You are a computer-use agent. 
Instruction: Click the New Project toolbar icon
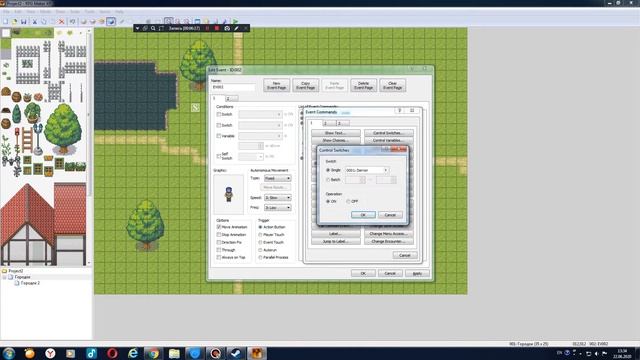tap(6, 22)
